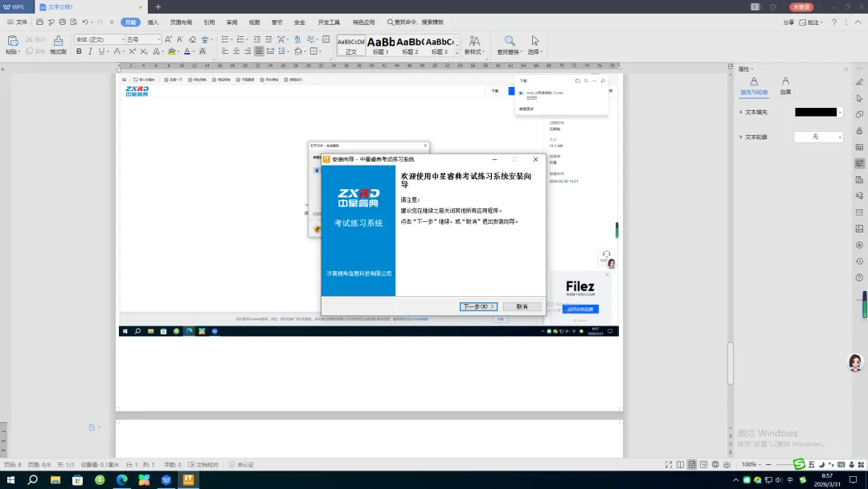Open Microsoft Edge from the taskbar
Image resolution: width=868 pixels, height=489 pixels.
(122, 479)
